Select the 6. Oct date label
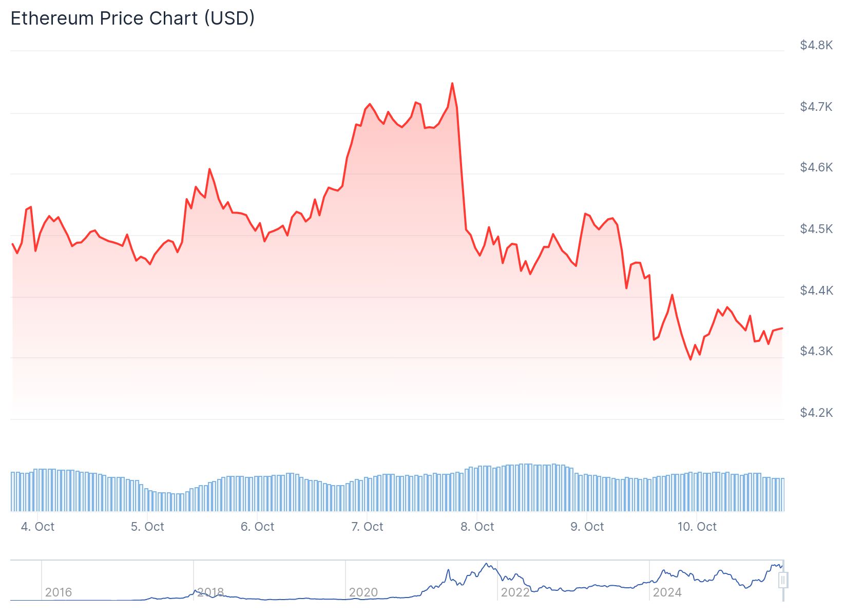The height and width of the screenshot is (616, 844). (257, 527)
